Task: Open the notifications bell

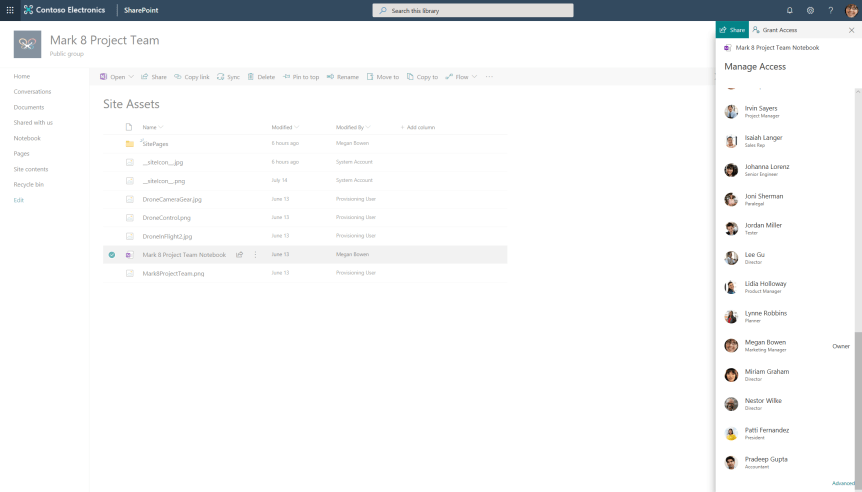Action: click(790, 10)
